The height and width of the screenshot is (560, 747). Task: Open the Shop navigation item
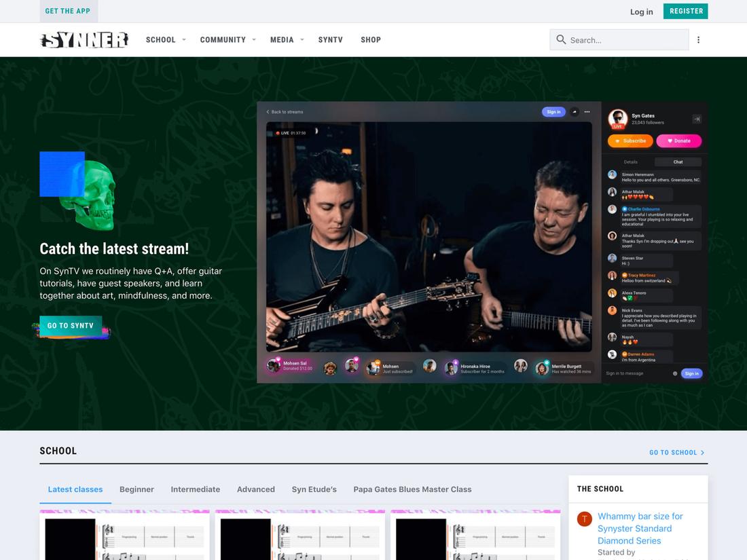371,40
